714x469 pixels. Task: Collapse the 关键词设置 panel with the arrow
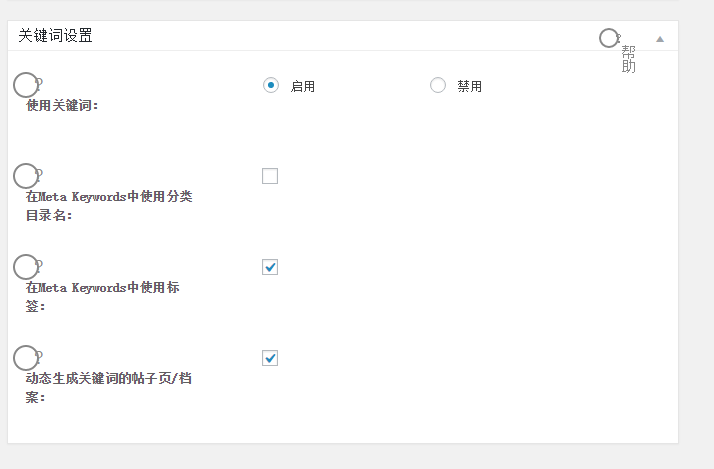[660, 38]
